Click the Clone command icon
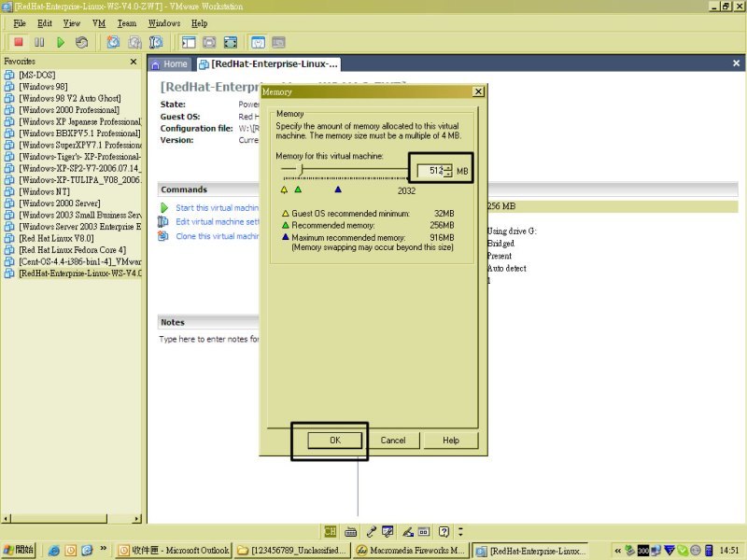747x560 pixels. coord(163,236)
